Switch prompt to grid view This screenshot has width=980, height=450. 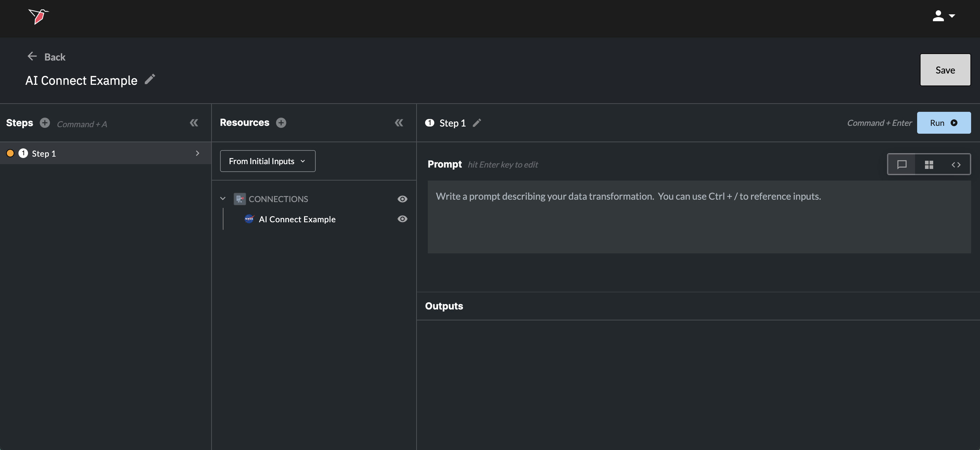pos(929,164)
